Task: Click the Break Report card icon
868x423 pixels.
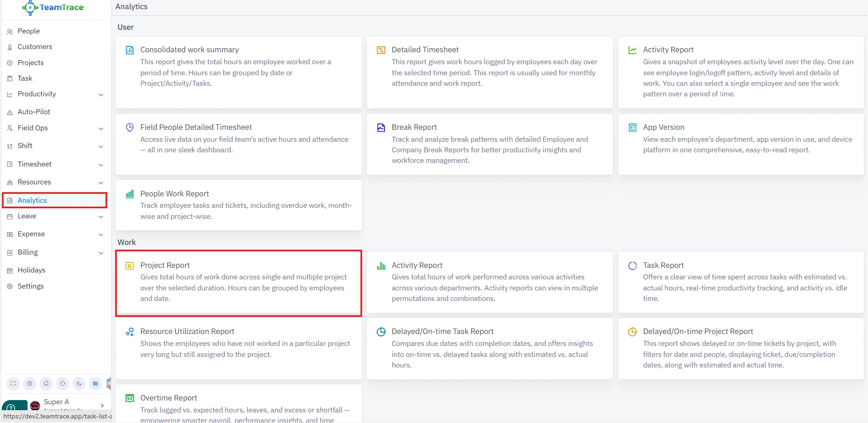Action: point(381,128)
